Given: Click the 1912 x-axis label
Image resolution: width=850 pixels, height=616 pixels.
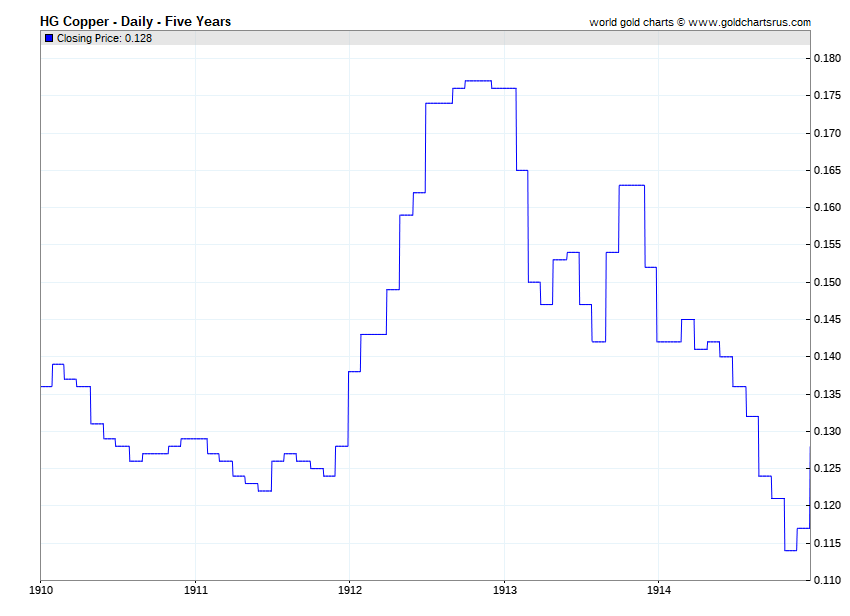Looking at the screenshot, I should coord(350,590).
